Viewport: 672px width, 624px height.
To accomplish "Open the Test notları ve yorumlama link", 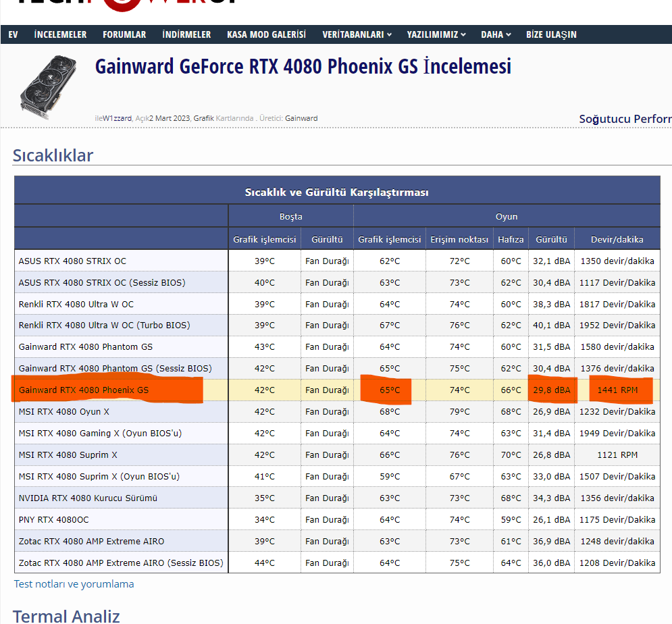I will click(x=74, y=584).
